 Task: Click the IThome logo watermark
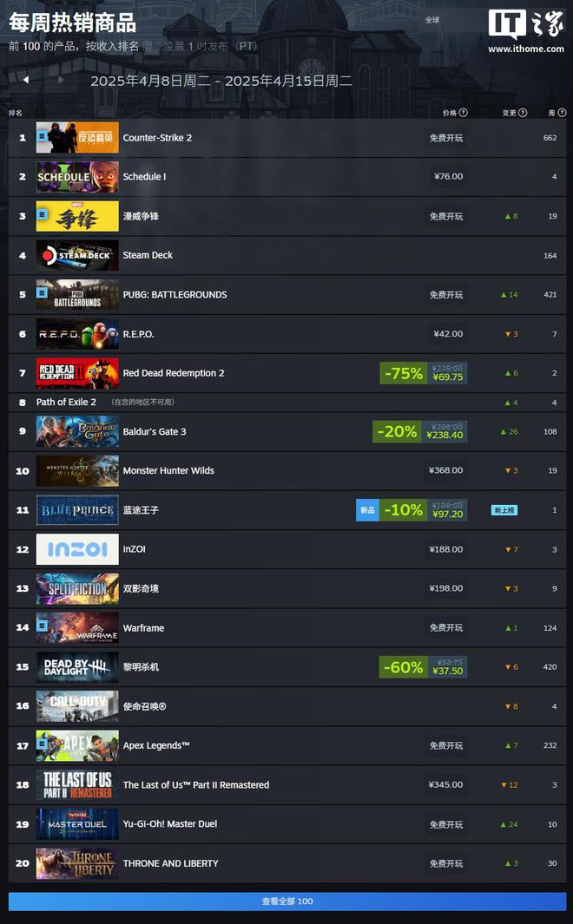pos(526,32)
